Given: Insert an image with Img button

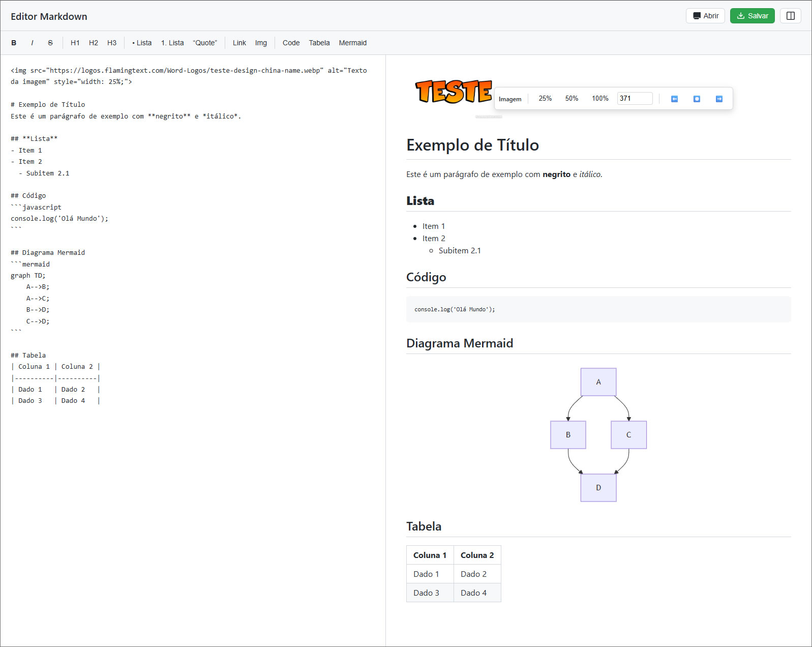Looking at the screenshot, I should click(x=261, y=43).
